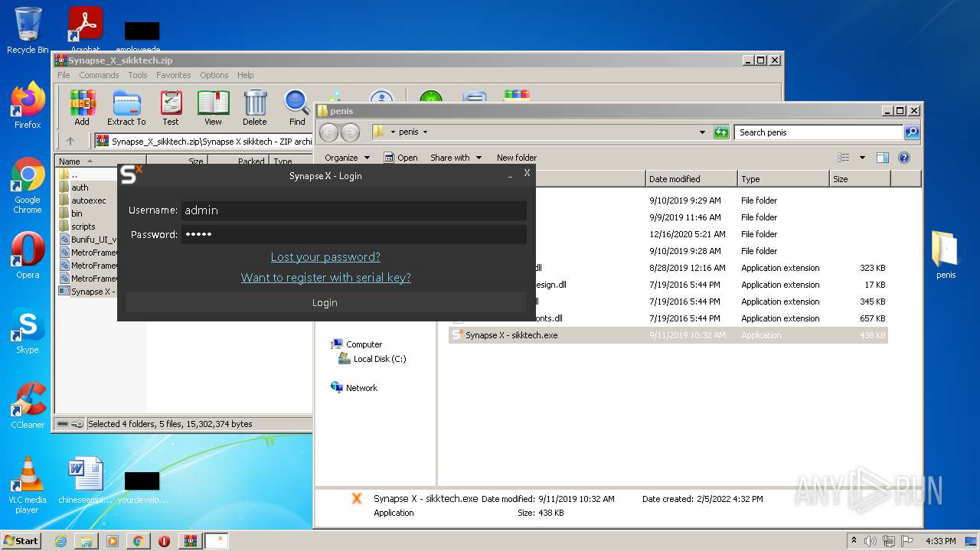Click the Login button
The height and width of the screenshot is (551, 980).
(x=325, y=302)
